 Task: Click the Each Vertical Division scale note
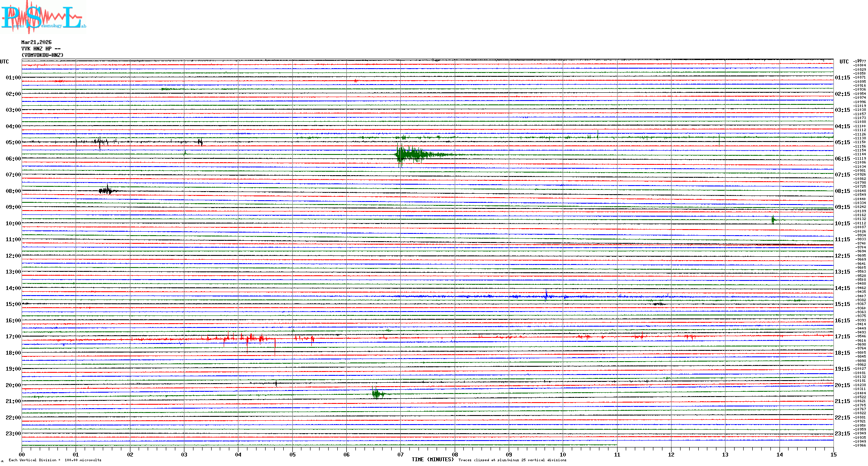55,460
